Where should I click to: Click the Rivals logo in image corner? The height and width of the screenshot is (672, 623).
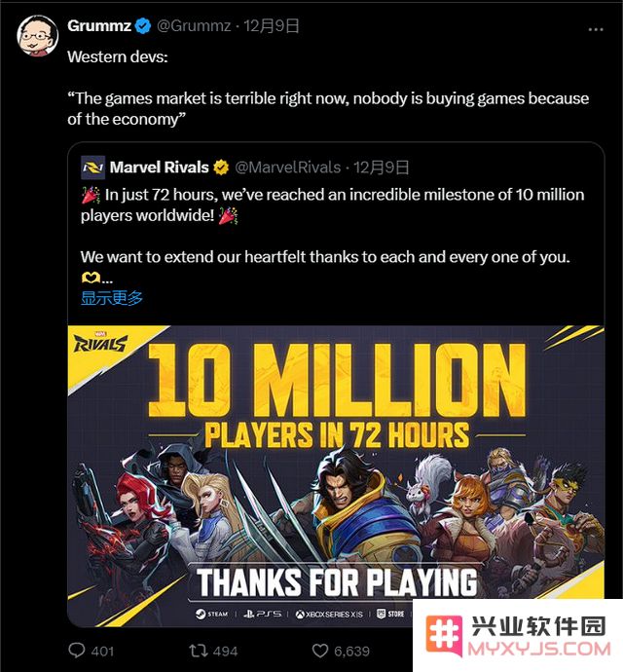100,342
